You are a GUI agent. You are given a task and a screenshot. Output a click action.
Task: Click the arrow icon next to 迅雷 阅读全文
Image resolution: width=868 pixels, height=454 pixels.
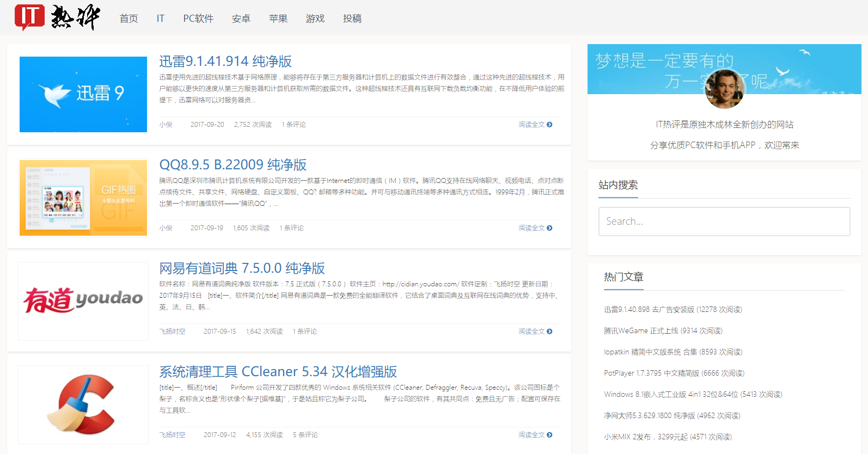pyautogui.click(x=549, y=125)
